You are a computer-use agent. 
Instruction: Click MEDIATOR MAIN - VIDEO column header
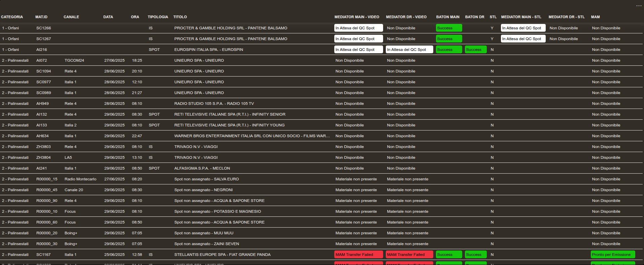click(x=357, y=17)
